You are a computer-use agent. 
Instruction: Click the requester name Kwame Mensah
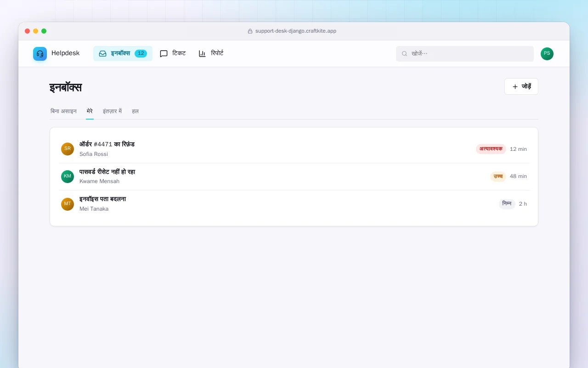pos(99,181)
